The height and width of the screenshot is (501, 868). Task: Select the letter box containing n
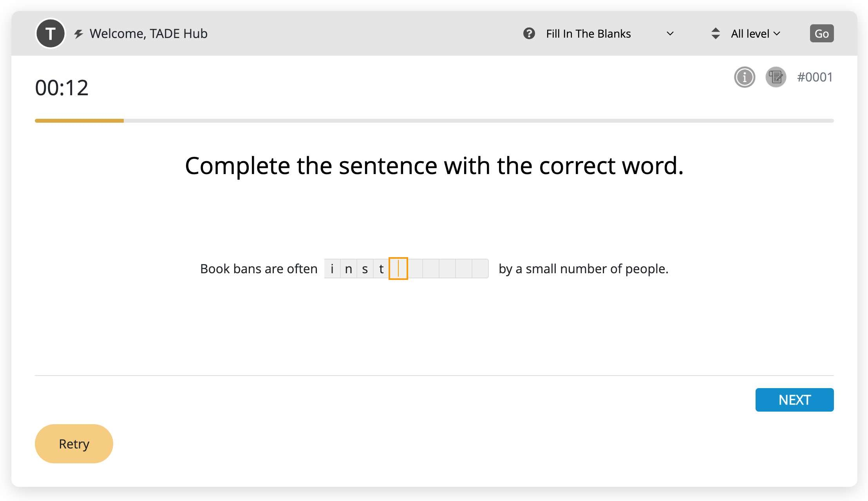pyautogui.click(x=349, y=269)
